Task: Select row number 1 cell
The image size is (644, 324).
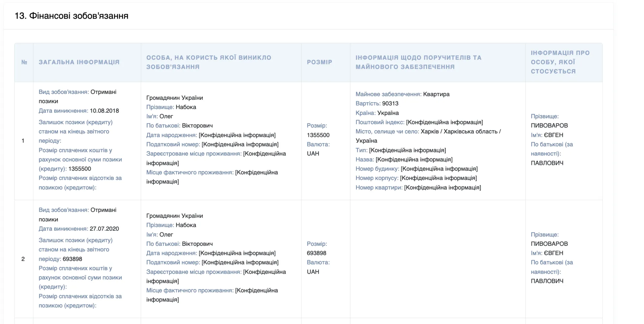Action: [x=23, y=141]
